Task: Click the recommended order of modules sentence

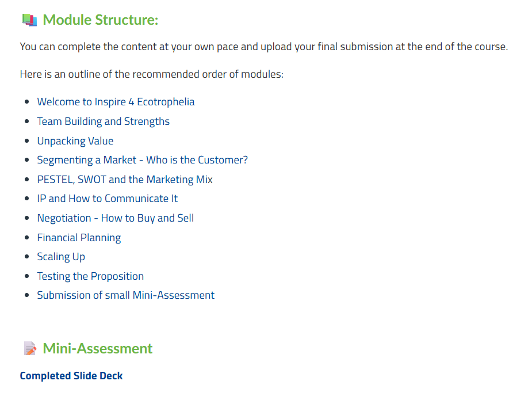Action: coord(151,74)
